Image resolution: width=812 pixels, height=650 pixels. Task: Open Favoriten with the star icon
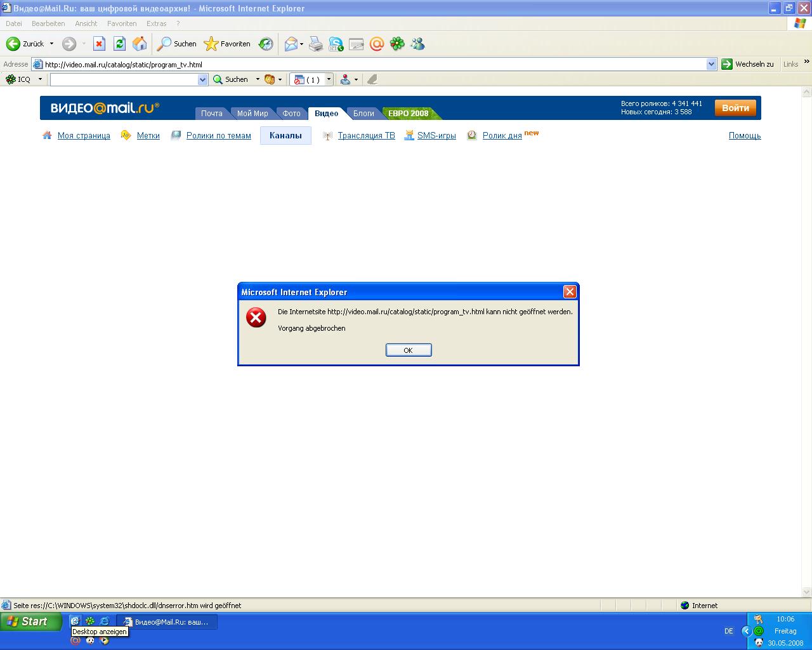tap(226, 44)
